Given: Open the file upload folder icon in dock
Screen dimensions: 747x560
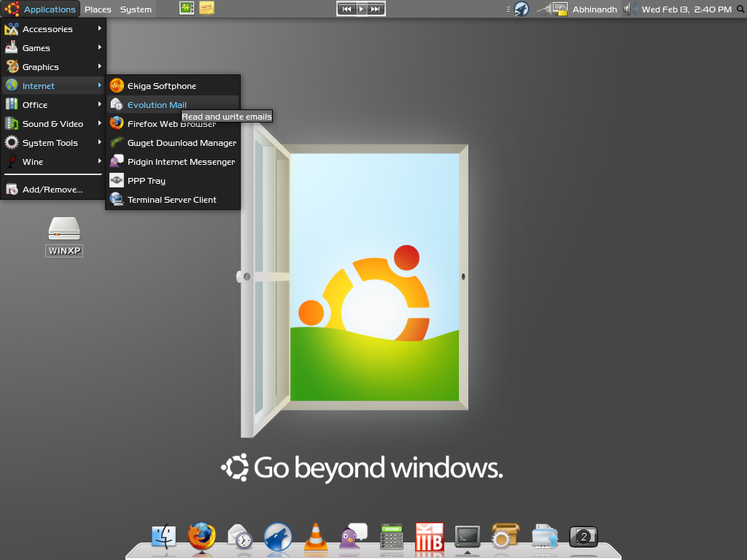Looking at the screenshot, I should (544, 537).
